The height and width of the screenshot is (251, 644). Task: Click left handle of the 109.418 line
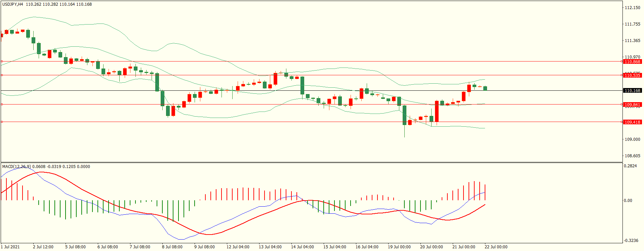click(x=2, y=122)
